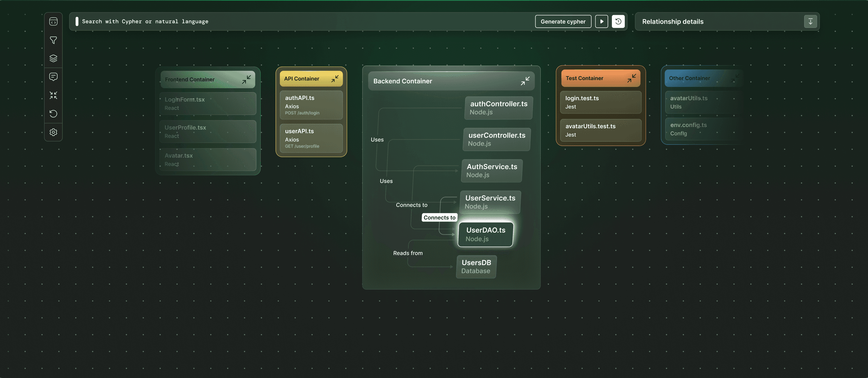Select the UserDAO.ts node
Image resolution: width=868 pixels, height=378 pixels.
pyautogui.click(x=485, y=234)
